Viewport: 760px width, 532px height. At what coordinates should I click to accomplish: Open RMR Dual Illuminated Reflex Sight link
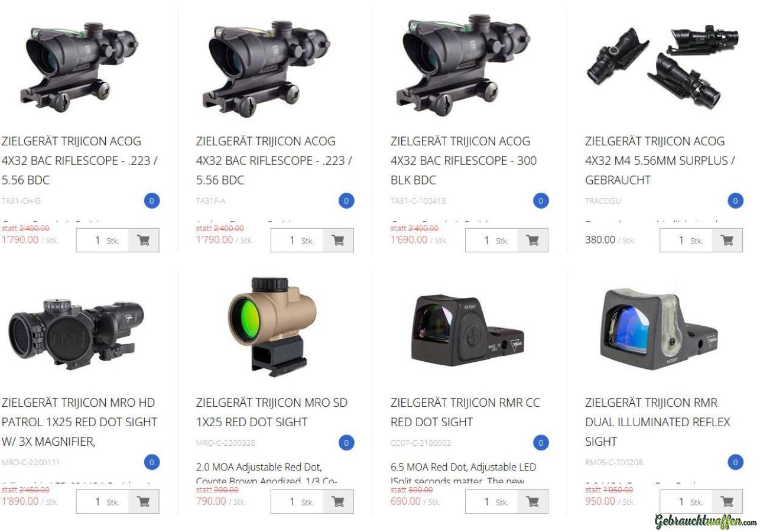[x=657, y=422]
